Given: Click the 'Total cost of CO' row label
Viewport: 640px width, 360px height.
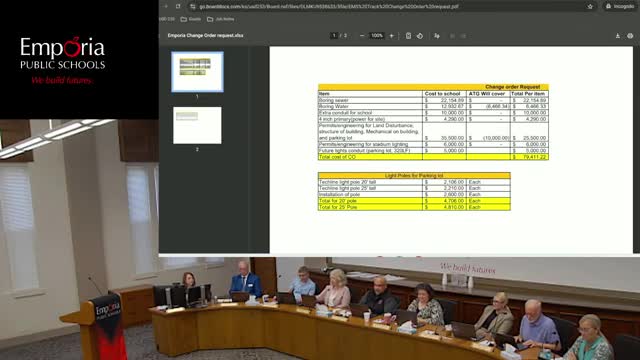Looking at the screenshot, I should [x=337, y=157].
